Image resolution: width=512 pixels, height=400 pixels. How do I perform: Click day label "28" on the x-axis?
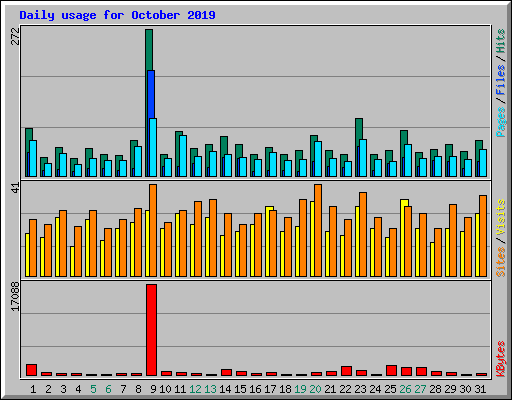(435, 389)
